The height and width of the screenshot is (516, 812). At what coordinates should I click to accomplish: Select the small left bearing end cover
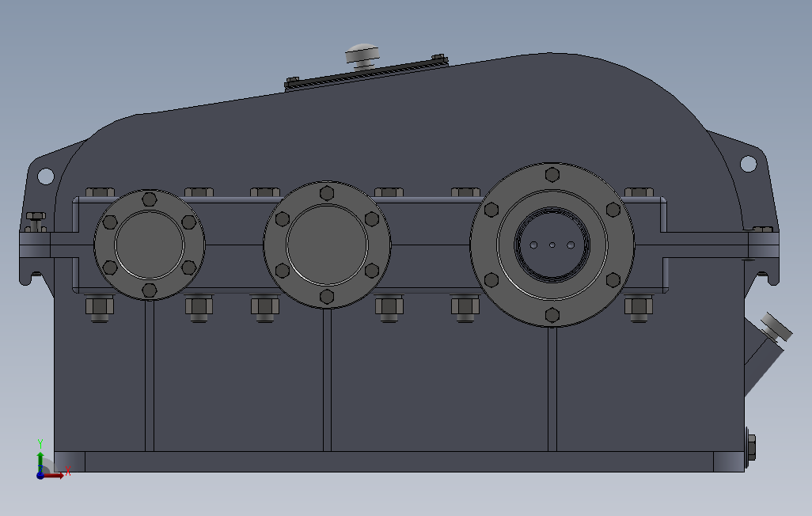[149, 245]
